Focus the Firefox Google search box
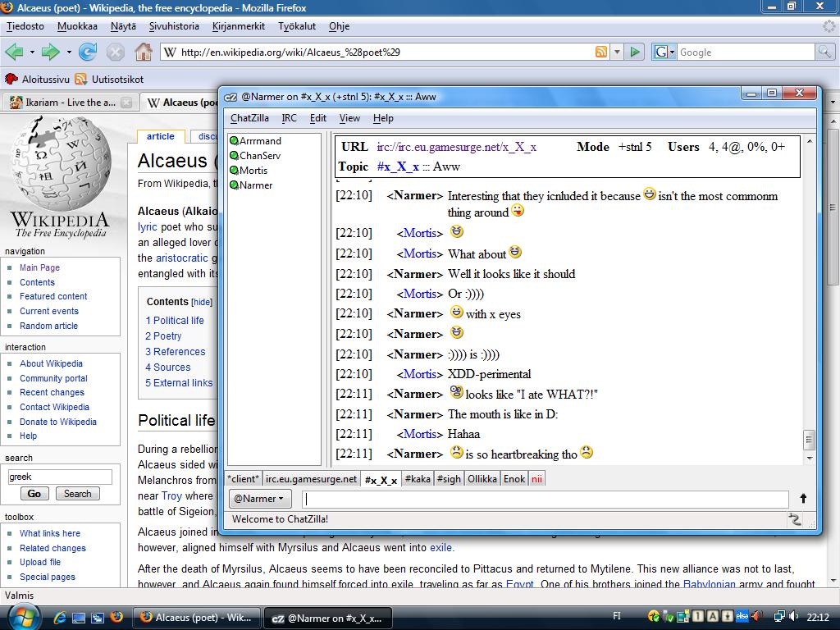This screenshot has width=840, height=630. (x=746, y=52)
